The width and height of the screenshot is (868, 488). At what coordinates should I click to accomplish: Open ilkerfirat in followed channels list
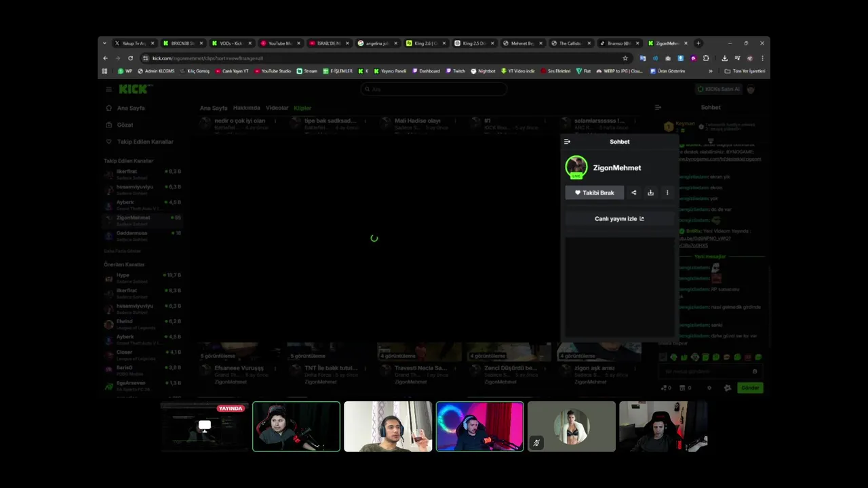click(x=142, y=174)
